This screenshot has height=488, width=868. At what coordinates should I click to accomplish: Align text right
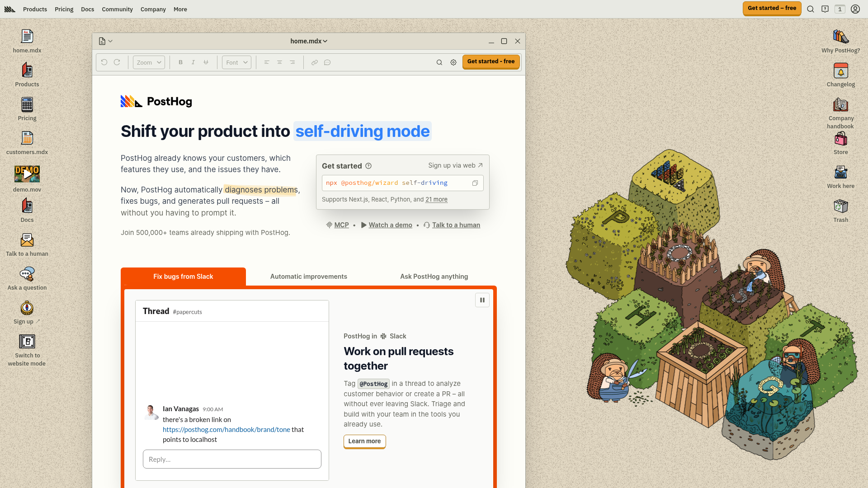(292, 62)
